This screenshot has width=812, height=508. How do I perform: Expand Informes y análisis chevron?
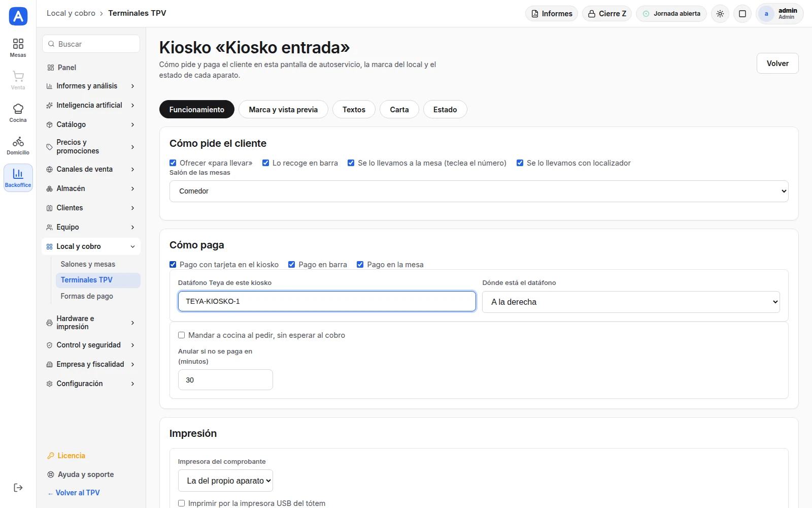pos(132,86)
